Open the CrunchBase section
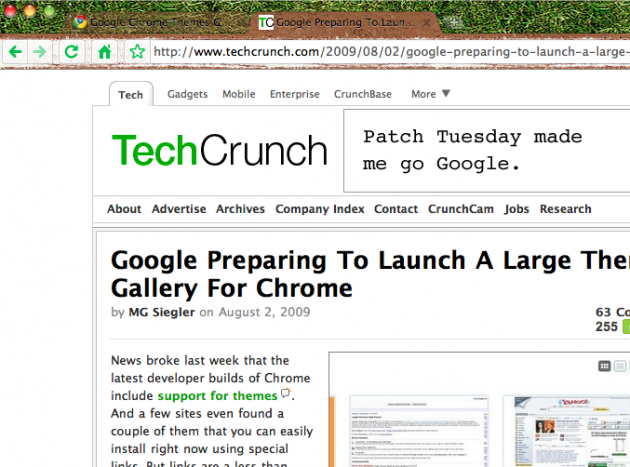 [363, 94]
